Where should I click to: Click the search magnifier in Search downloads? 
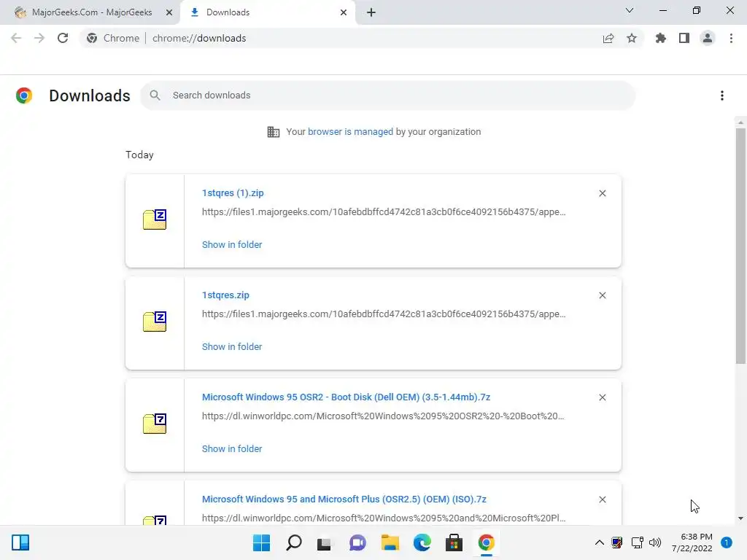point(155,96)
